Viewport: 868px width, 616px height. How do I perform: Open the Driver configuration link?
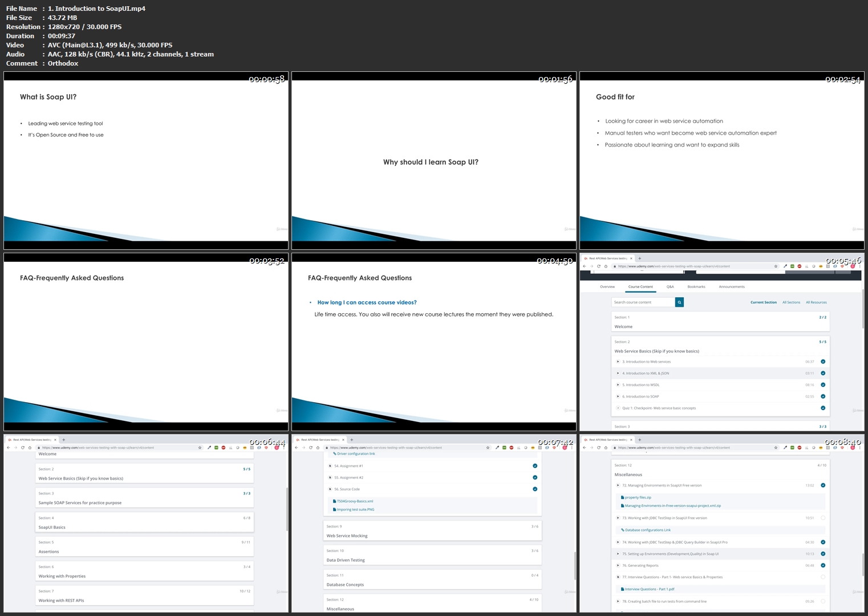(x=356, y=454)
